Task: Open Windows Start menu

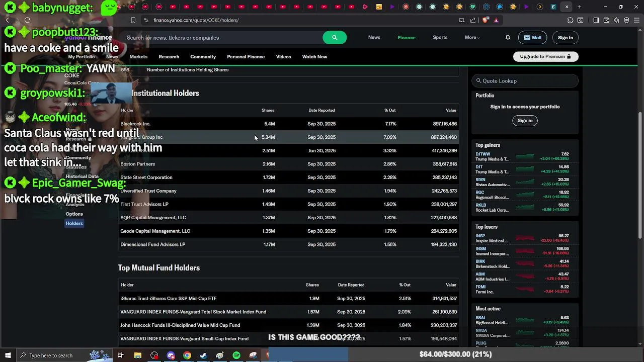Action: click(8, 355)
